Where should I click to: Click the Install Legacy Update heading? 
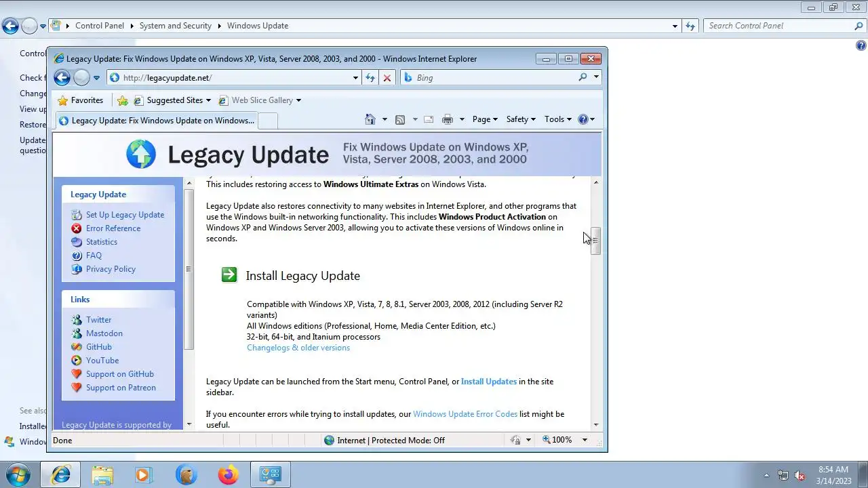(302, 276)
